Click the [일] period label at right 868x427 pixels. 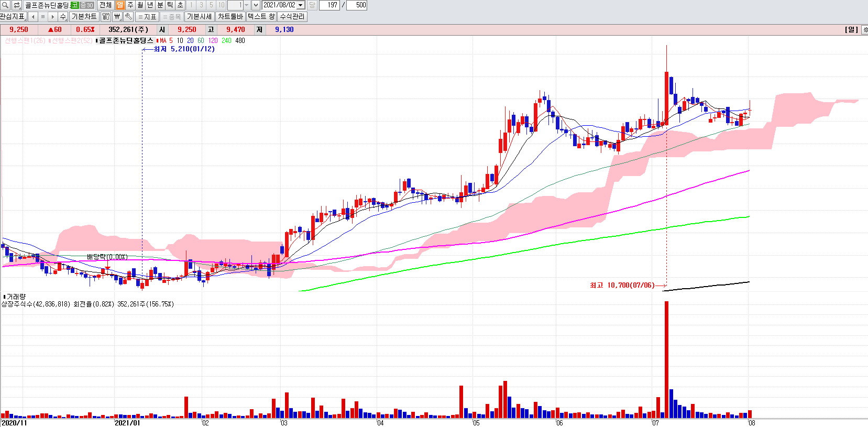point(851,30)
